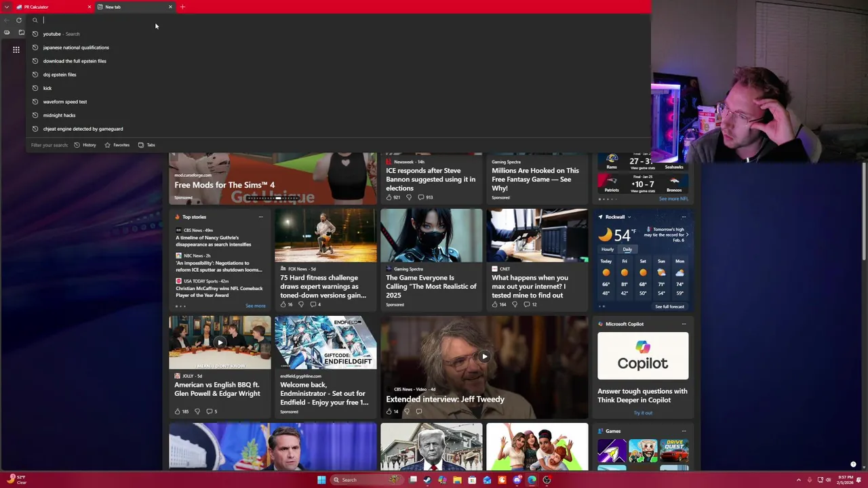Open Endfield 'Welcome back, Endministrator' ad
The height and width of the screenshot is (488, 868).
[x=325, y=393]
